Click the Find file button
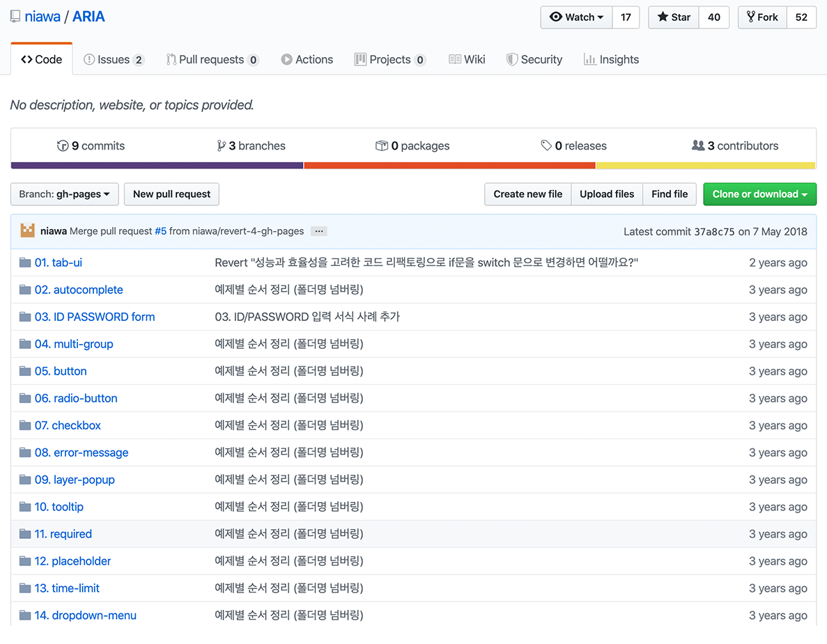 click(x=670, y=194)
